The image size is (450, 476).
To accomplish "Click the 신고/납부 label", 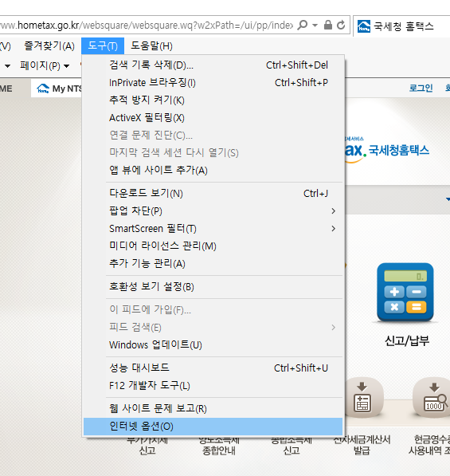I will point(407,341).
